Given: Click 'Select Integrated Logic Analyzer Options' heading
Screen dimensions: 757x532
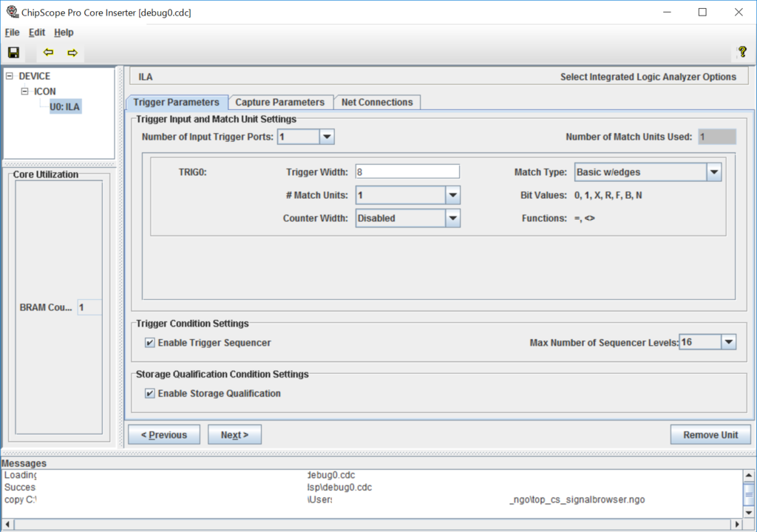Looking at the screenshot, I should point(648,77).
